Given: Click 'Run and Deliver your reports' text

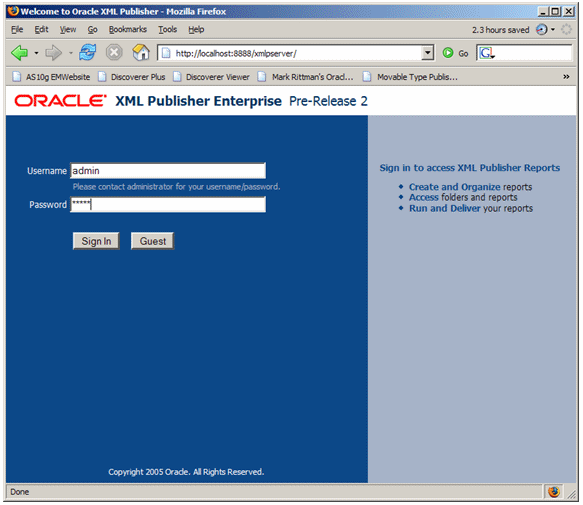Looking at the screenshot, I should pyautogui.click(x=471, y=208).
